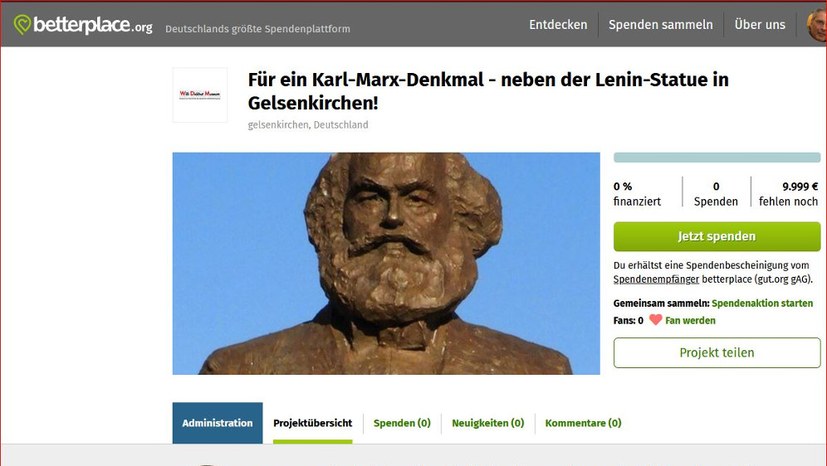This screenshot has height=466, width=827.
Task: Open the Kommentare (0) tab
Action: [x=583, y=423]
